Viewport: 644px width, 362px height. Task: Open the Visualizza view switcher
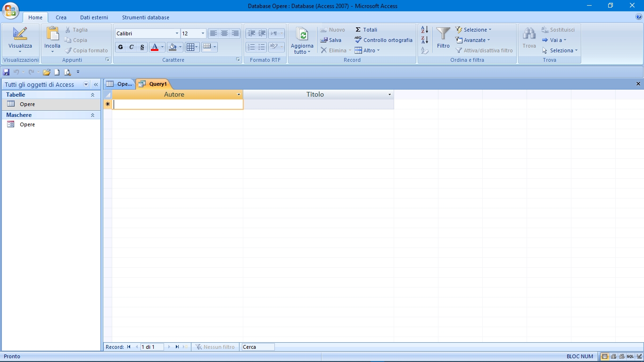[20, 40]
